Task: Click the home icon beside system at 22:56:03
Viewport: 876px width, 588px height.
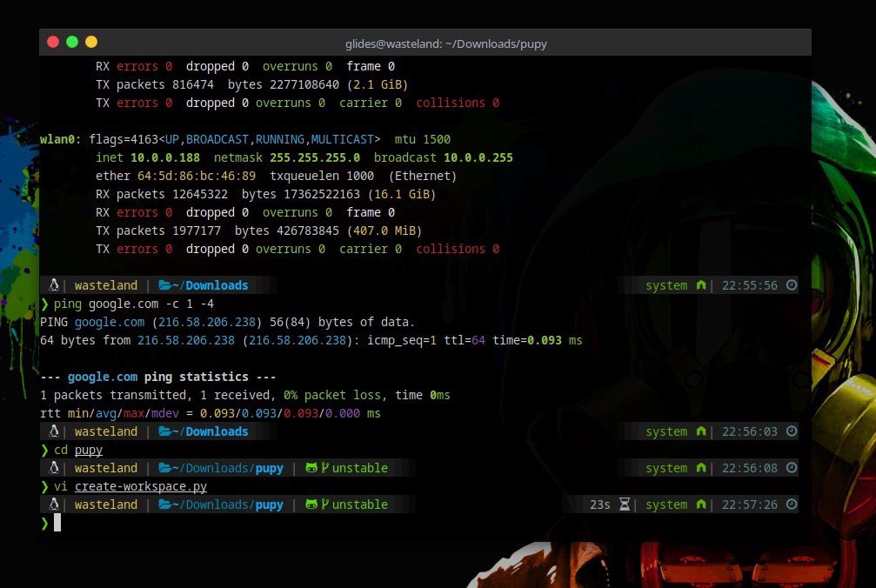Action: tap(700, 431)
